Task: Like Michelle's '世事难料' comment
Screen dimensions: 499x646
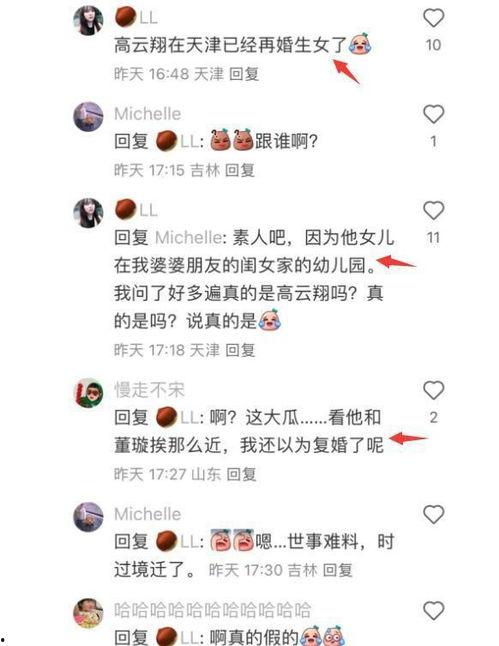Action: (x=433, y=515)
